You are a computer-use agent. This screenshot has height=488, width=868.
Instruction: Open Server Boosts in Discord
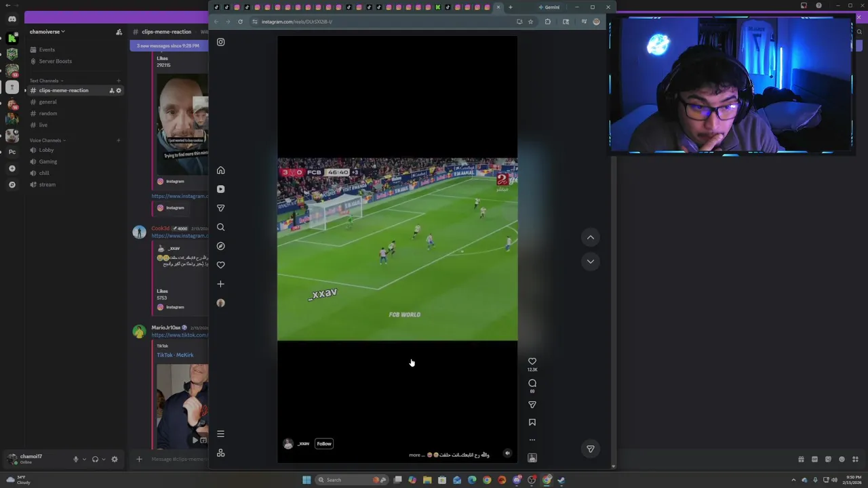[x=75, y=61]
